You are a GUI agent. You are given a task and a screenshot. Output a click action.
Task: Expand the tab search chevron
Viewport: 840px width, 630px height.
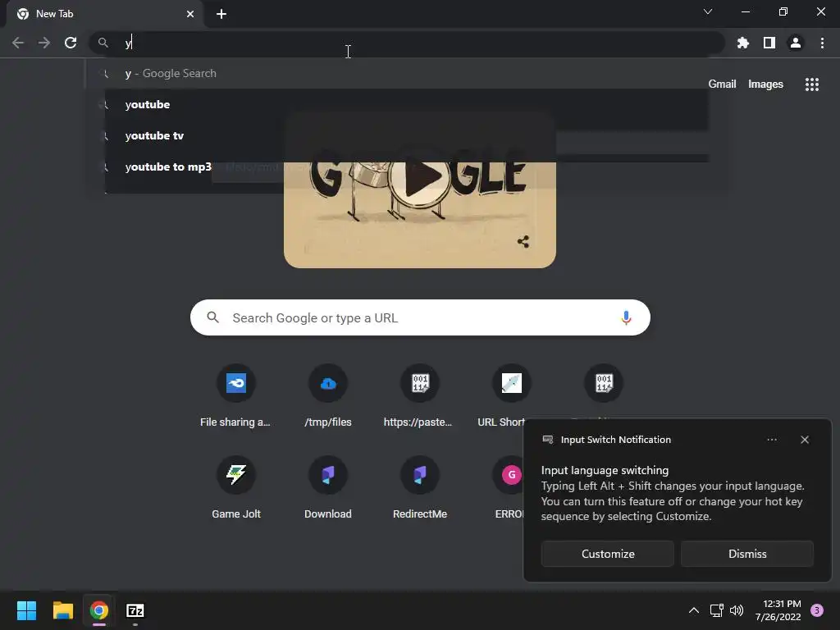pos(708,11)
